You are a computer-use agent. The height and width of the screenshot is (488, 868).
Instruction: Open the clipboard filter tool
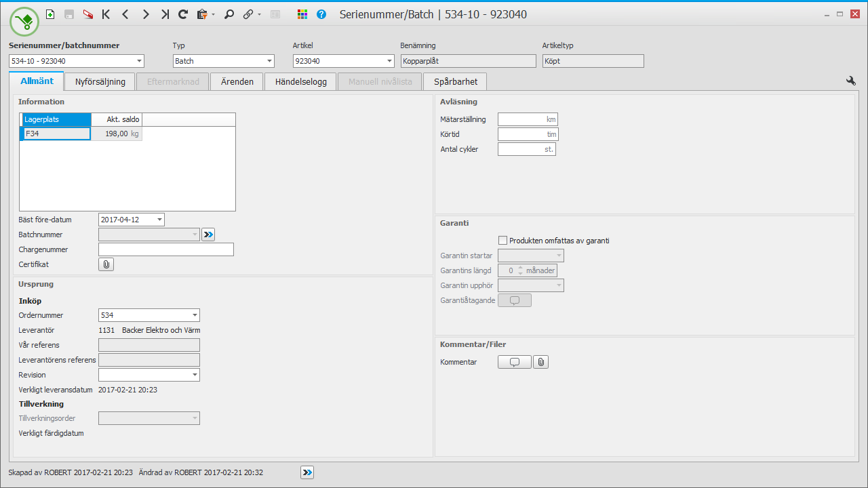point(202,14)
